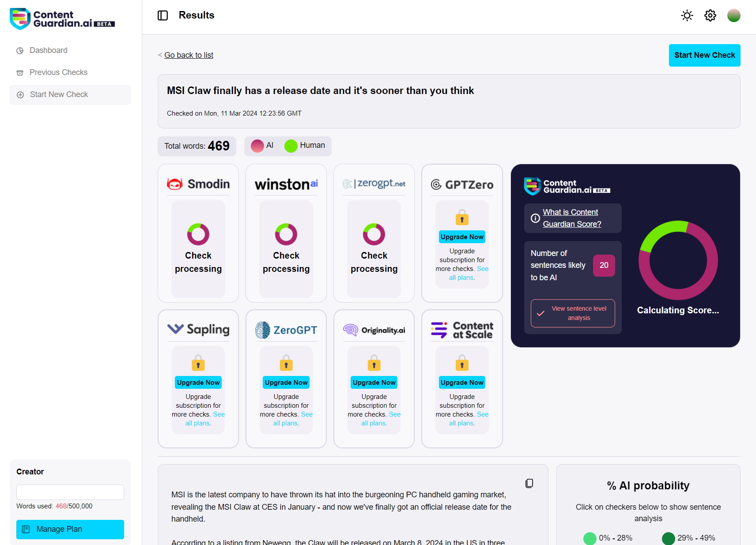The image size is (756, 545).
Task: Click the Originality.ai logo
Action: click(374, 330)
